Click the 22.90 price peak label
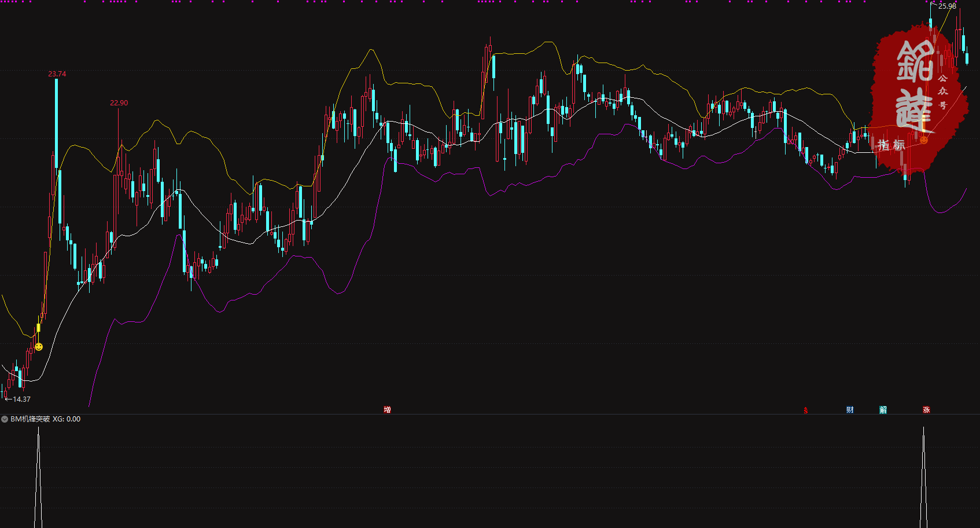The width and height of the screenshot is (980, 528). tap(119, 103)
